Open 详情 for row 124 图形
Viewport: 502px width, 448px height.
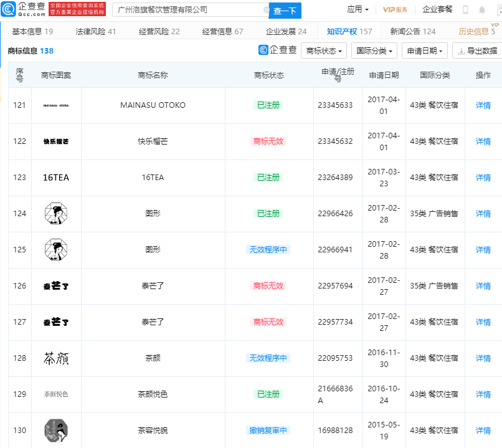tap(483, 214)
